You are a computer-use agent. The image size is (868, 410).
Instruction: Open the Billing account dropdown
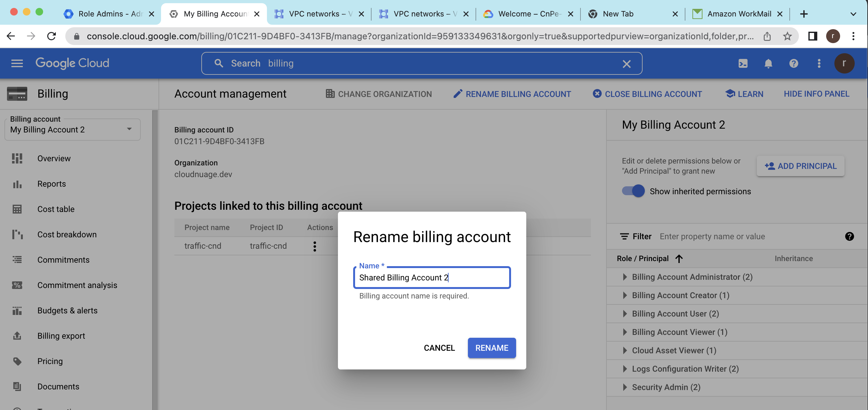coord(73,129)
